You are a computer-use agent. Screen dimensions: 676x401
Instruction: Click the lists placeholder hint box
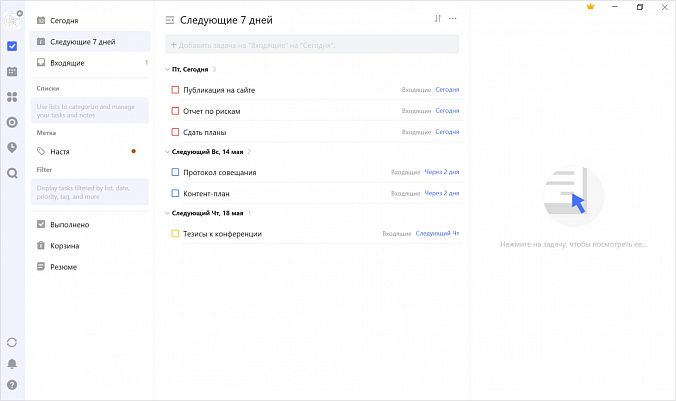(90, 111)
